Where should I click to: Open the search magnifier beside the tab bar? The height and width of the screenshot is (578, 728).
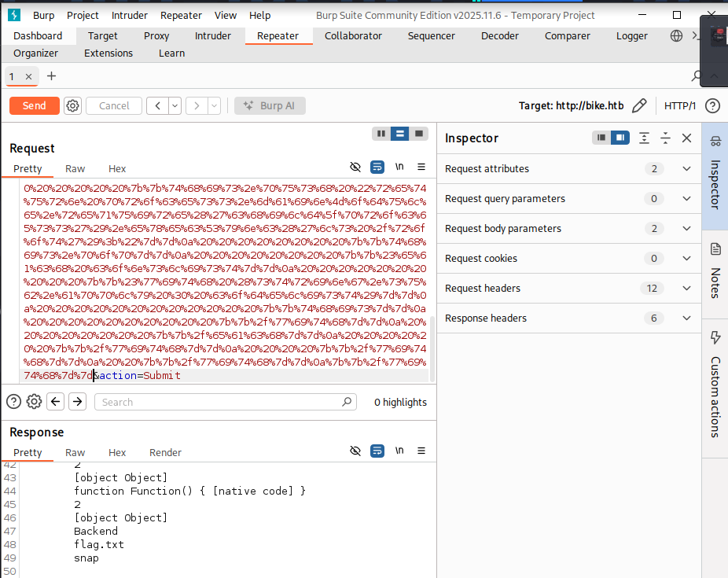point(695,75)
